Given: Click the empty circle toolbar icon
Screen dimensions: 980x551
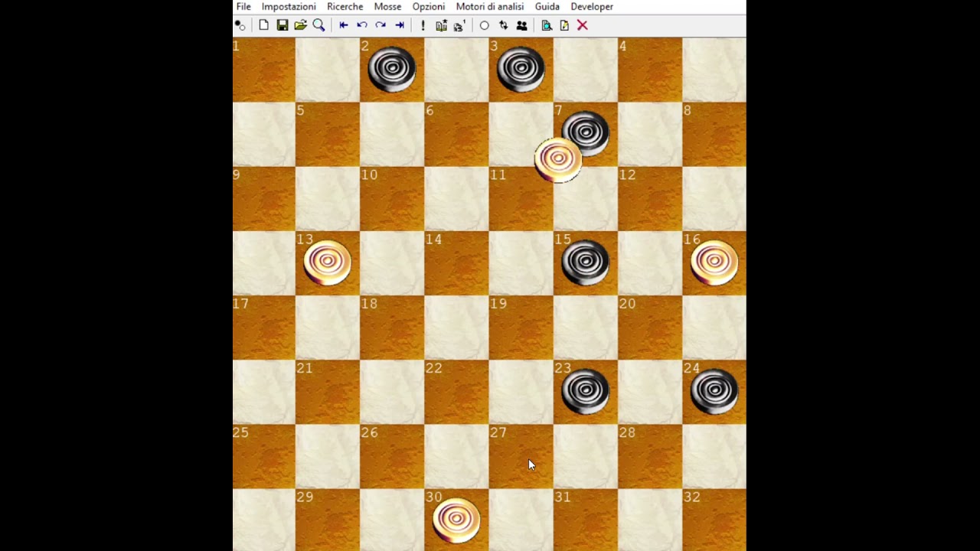Looking at the screenshot, I should (x=484, y=25).
